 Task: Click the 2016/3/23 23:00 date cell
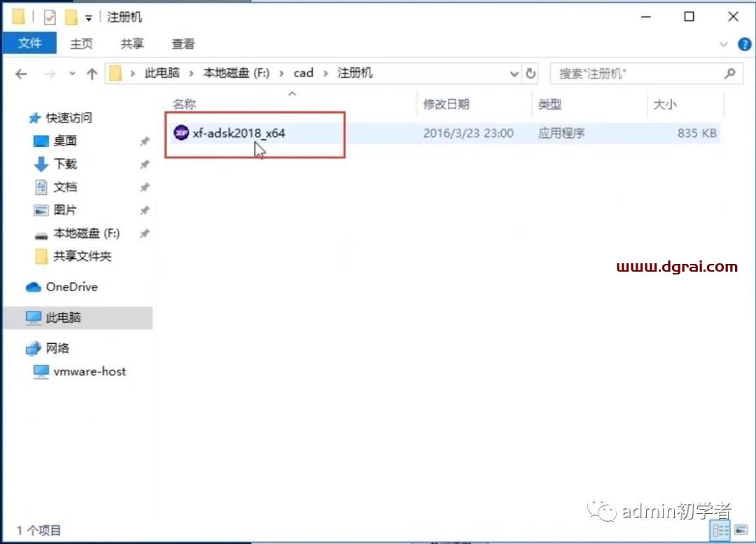click(x=468, y=133)
